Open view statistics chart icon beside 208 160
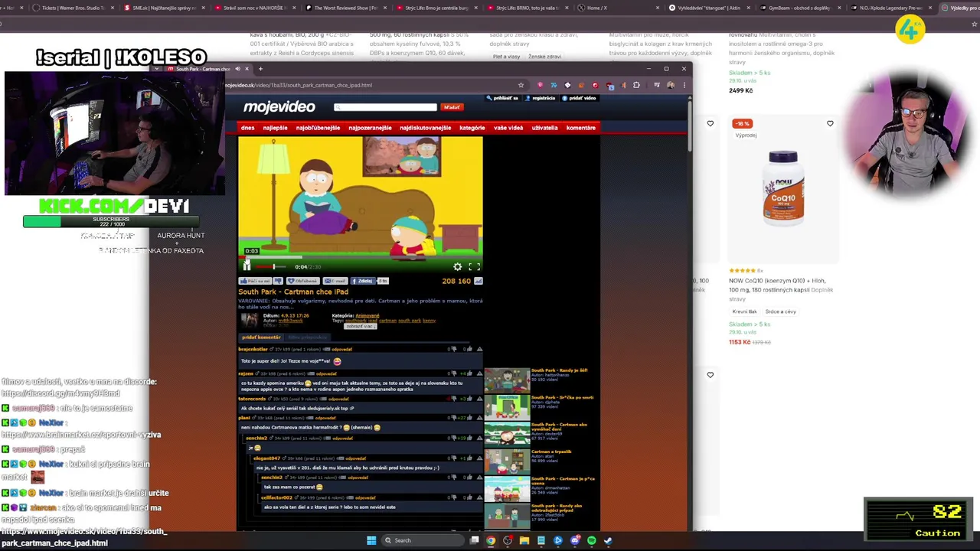Screen dimensions: 980x551 click(x=479, y=281)
